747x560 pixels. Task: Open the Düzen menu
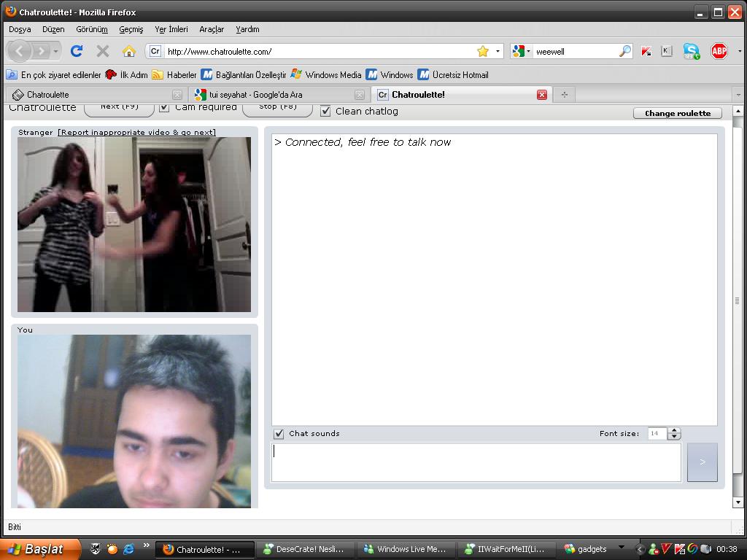coord(53,29)
